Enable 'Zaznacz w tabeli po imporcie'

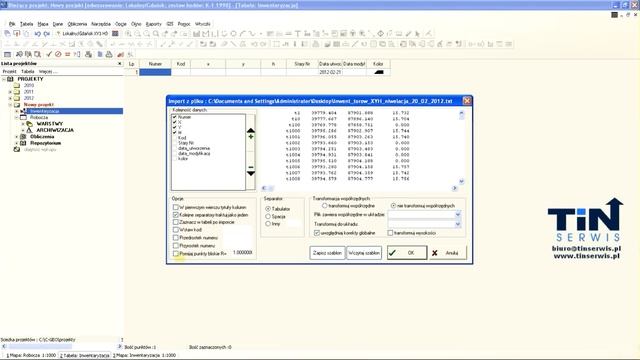pos(176,222)
